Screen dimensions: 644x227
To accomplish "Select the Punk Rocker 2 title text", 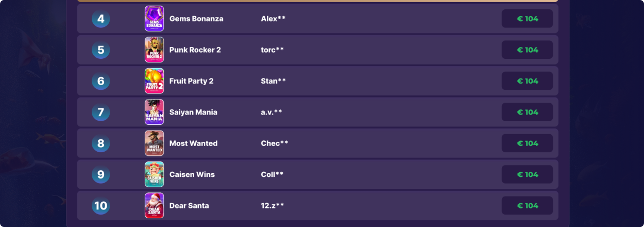I will coord(195,50).
